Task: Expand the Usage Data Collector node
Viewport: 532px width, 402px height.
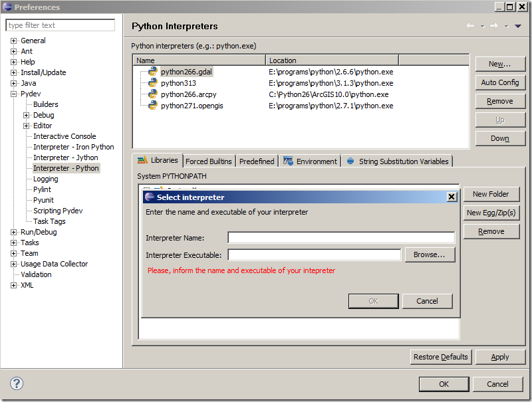Action: coord(13,264)
